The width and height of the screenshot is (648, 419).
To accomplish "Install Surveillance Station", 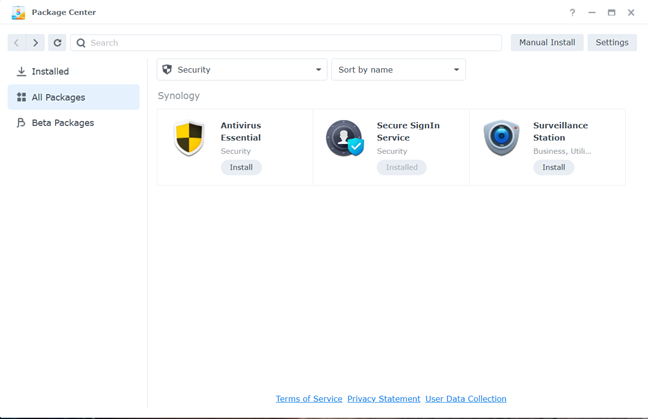I will pyautogui.click(x=553, y=167).
